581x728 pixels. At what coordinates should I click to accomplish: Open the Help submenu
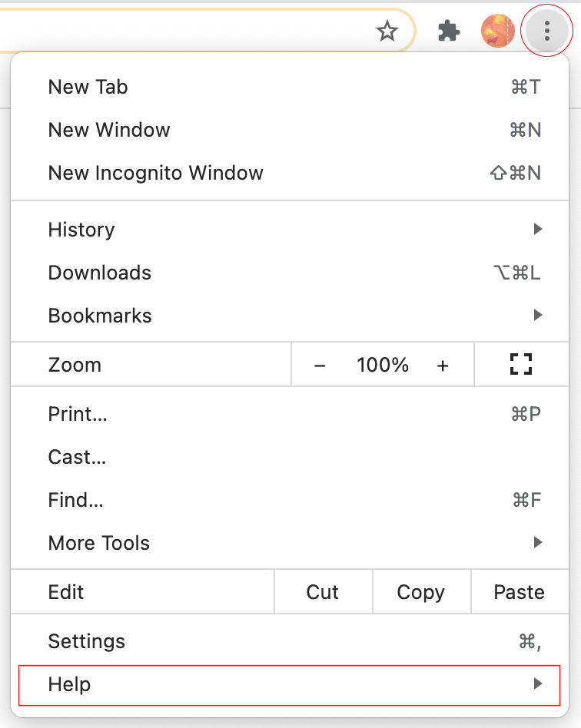(x=290, y=685)
